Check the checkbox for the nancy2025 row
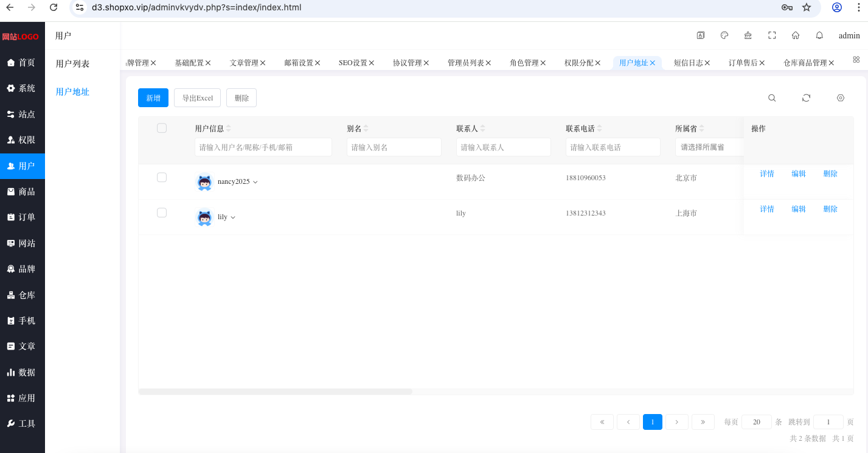Viewport: 868px width, 453px height. pos(162,177)
